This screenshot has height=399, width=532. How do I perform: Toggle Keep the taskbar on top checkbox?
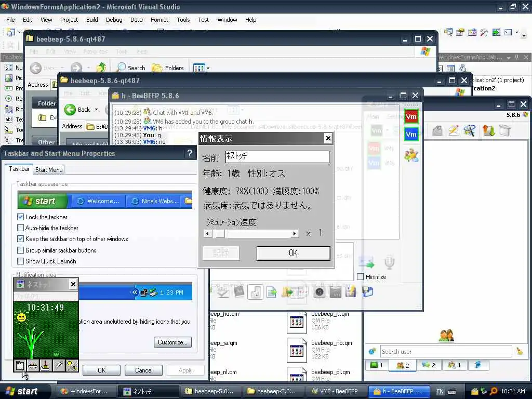click(20, 239)
